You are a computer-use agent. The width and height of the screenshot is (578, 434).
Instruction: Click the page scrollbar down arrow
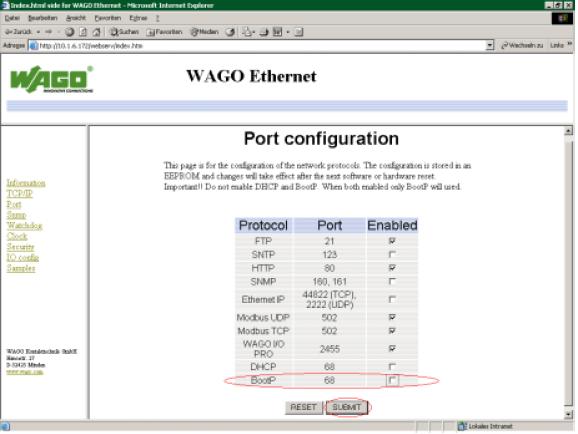568,414
